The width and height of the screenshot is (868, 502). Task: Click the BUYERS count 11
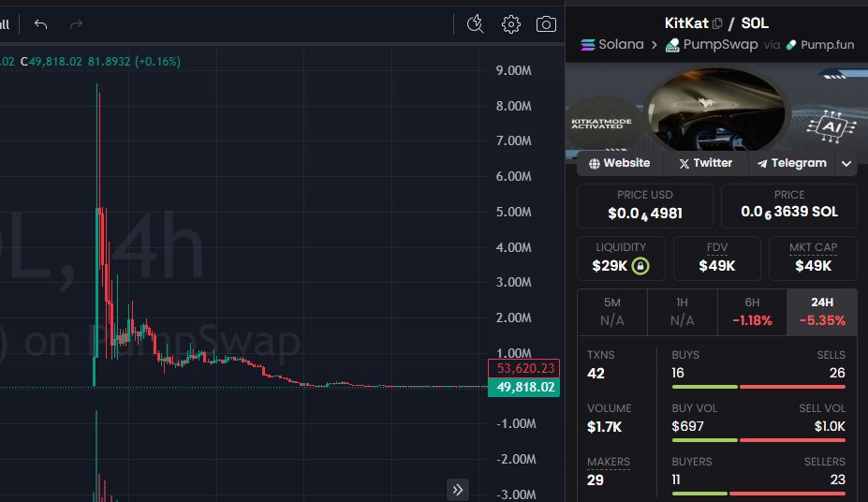(676, 480)
